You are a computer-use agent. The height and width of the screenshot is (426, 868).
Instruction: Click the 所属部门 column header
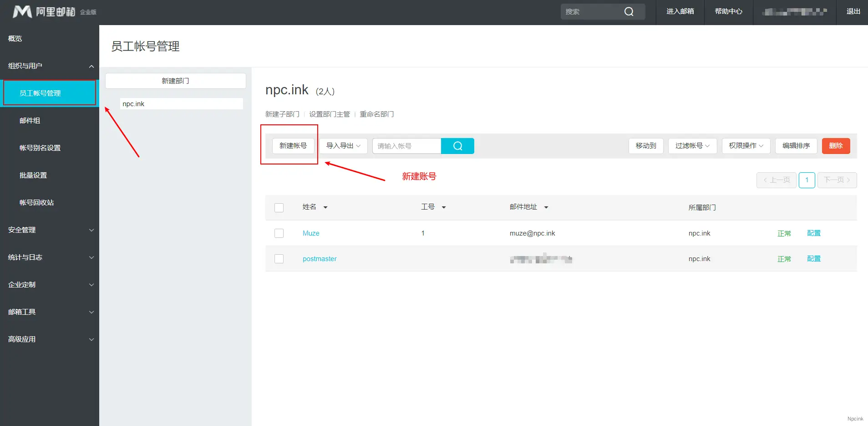tap(702, 208)
